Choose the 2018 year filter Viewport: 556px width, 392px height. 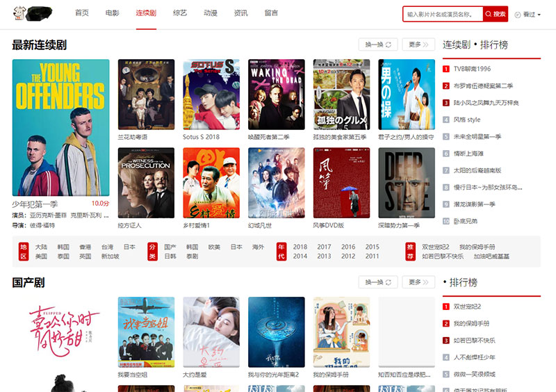[x=300, y=247]
